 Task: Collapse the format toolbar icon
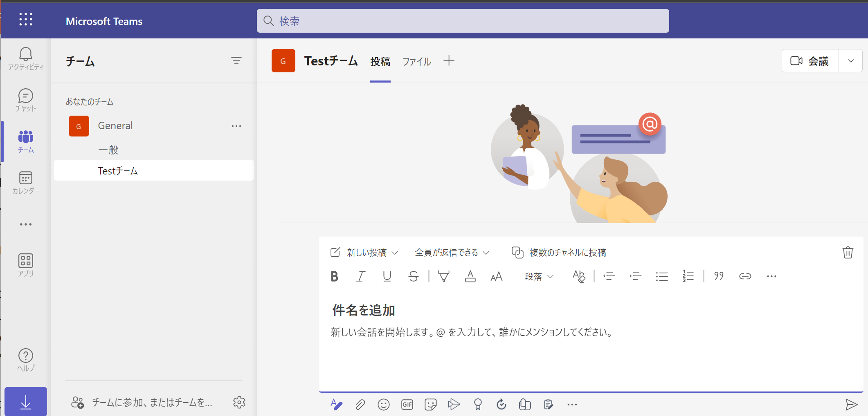tap(336, 405)
